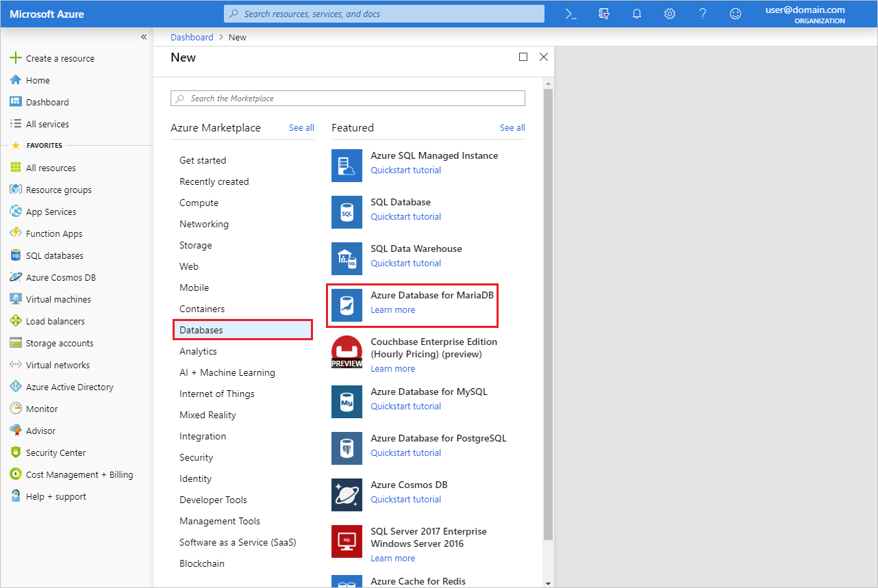This screenshot has height=588, width=878.
Task: Open Security Center from the sidebar
Action: pyautogui.click(x=54, y=452)
